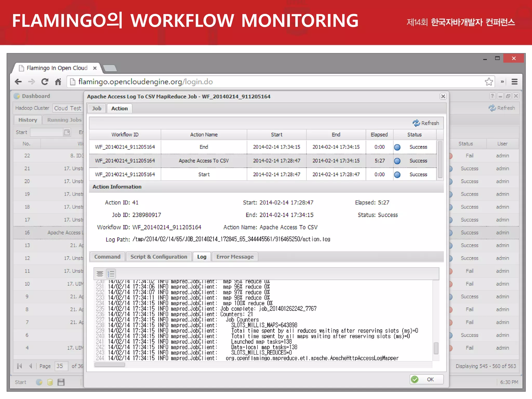Select the End action row
Image resolution: width=532 pixels, height=399 pixels.
point(263,147)
